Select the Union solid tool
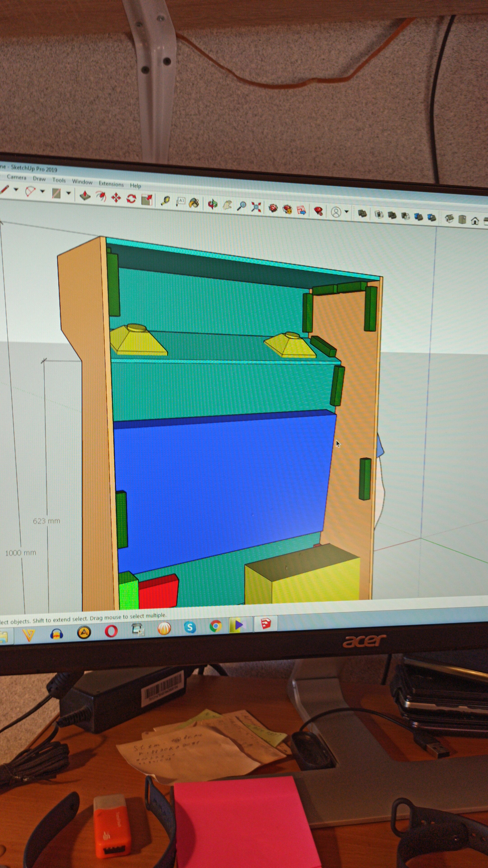The height and width of the screenshot is (868, 488). click(392, 215)
